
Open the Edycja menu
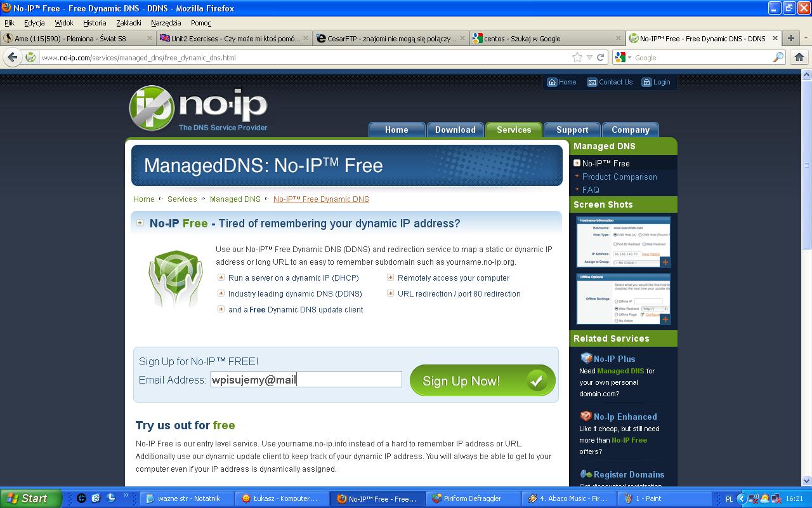pos(34,23)
